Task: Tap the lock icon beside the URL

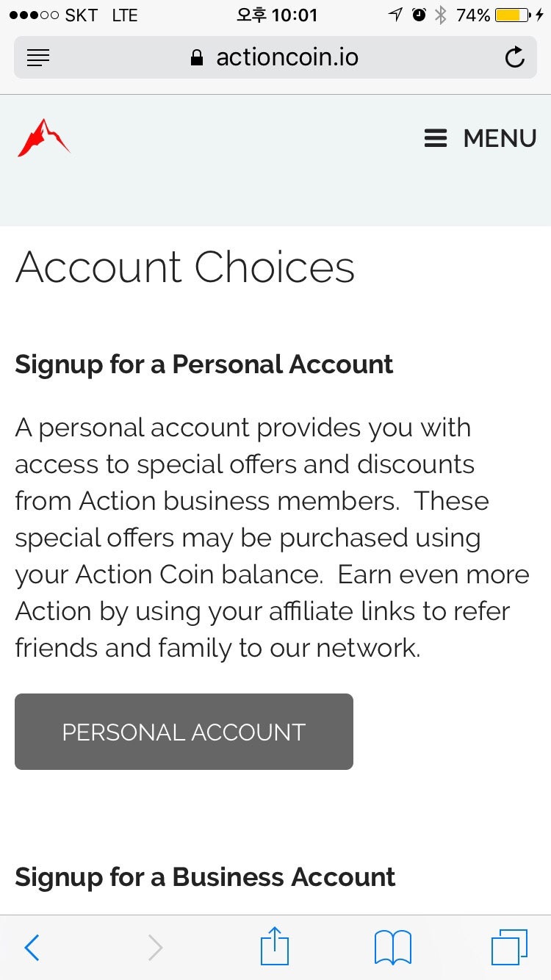Action: (196, 57)
